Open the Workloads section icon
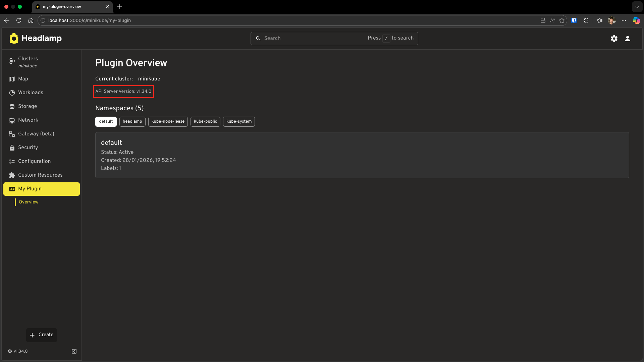This screenshot has height=362, width=644. tap(12, 93)
